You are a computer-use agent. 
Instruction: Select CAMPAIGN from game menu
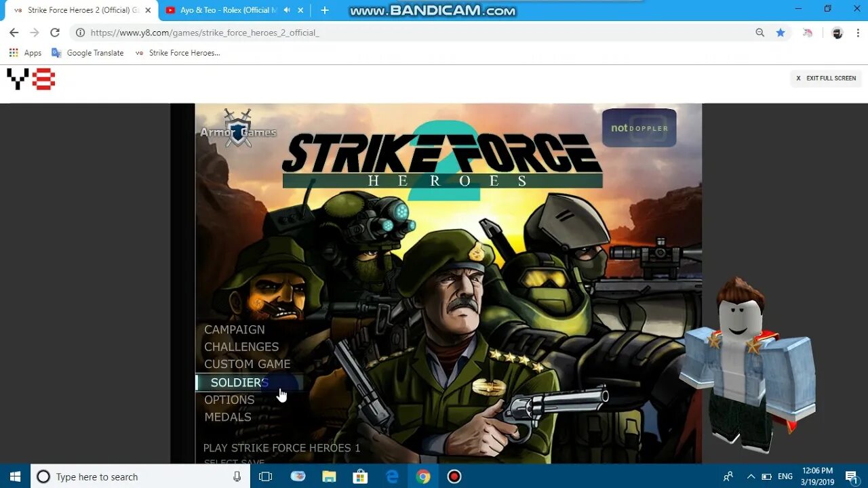[235, 329]
